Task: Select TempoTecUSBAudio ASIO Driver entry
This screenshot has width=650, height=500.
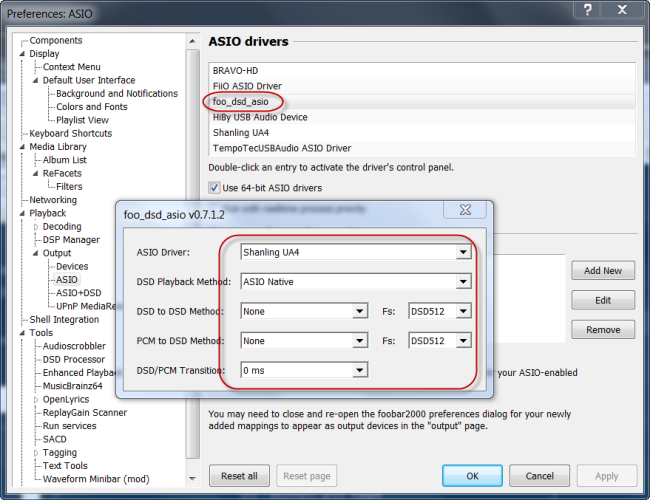Action: tap(422, 148)
